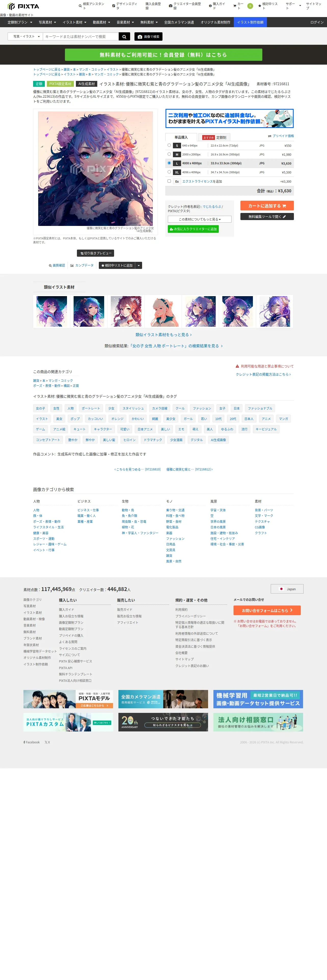Viewport: 327px width, 980px height.
Task: Expand the イラスト素材 dropdown in navigation bar
Action: pyautogui.click(x=74, y=22)
